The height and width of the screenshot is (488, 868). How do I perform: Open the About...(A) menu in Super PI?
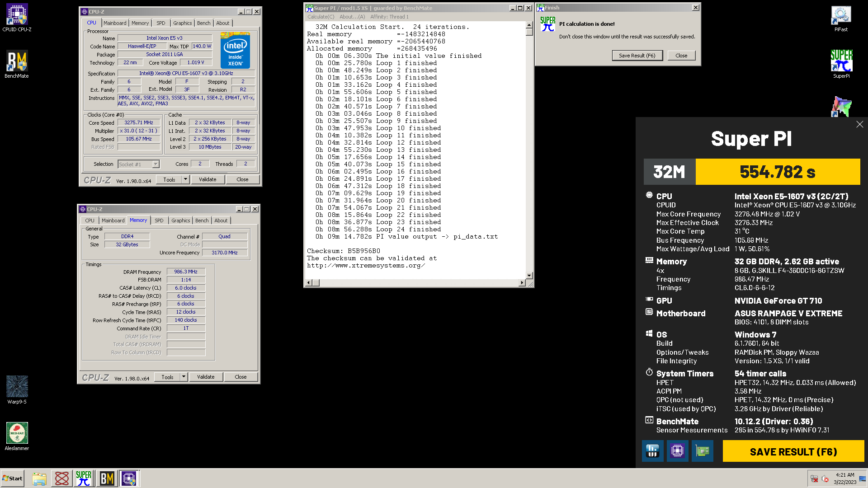352,17
